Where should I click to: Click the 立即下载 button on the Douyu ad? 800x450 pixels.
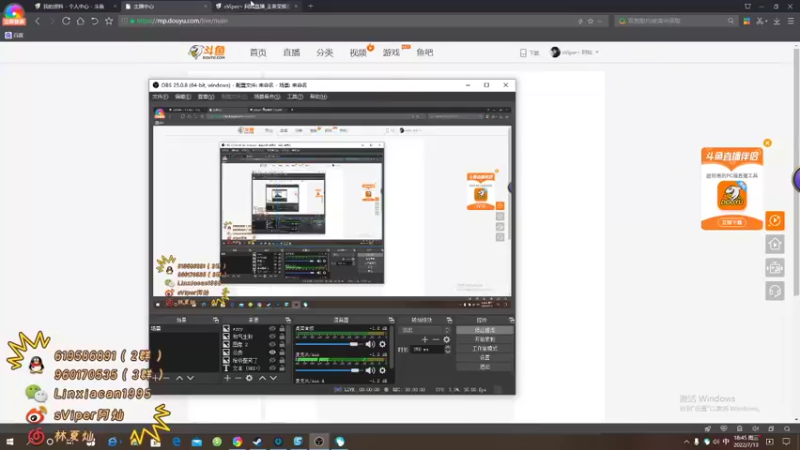[x=732, y=222]
